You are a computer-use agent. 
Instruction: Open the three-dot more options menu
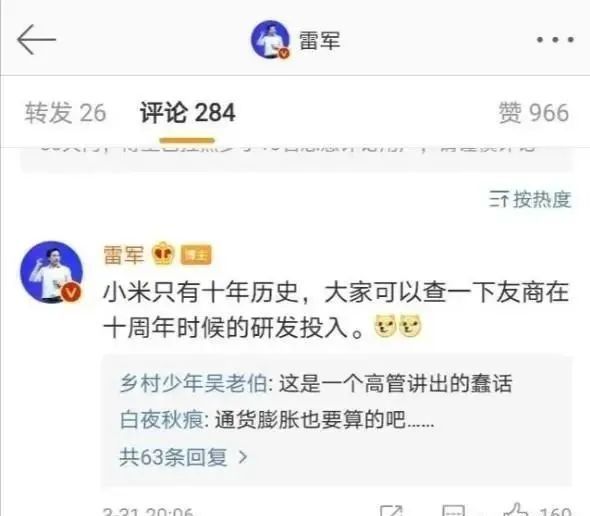coord(555,40)
